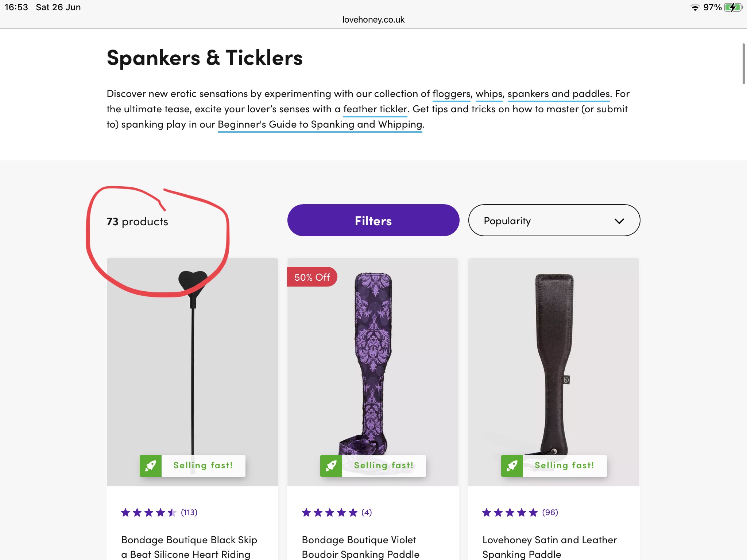Tap the Wi-Fi status icon
The image size is (747, 560).
pyautogui.click(x=695, y=8)
